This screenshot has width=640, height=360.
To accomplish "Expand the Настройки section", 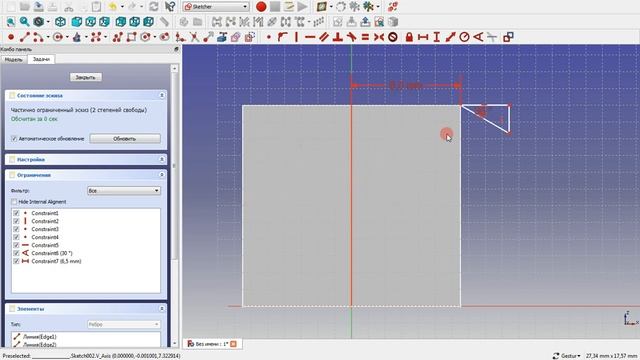I will (162, 160).
